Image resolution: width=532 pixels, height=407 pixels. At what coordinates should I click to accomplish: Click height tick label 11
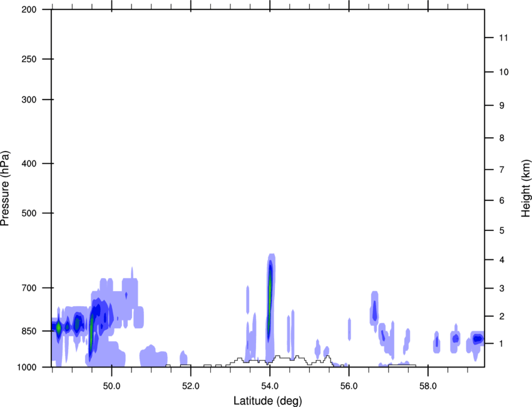(504, 38)
